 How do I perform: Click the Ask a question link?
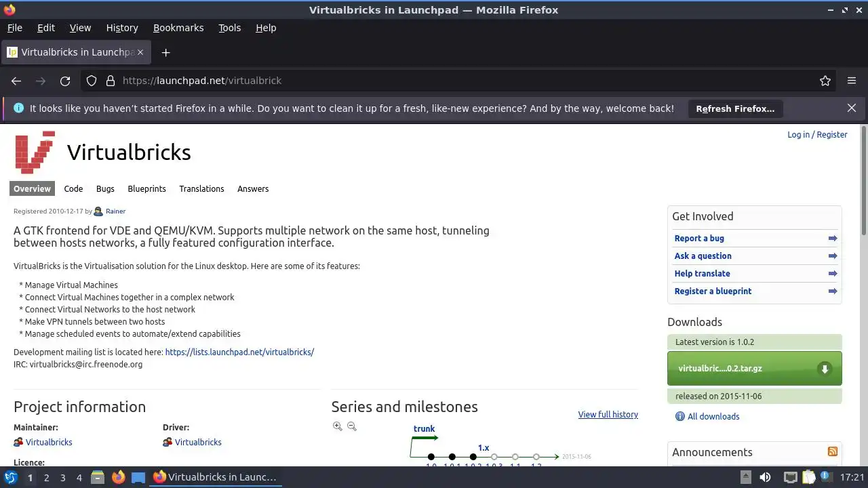703,256
